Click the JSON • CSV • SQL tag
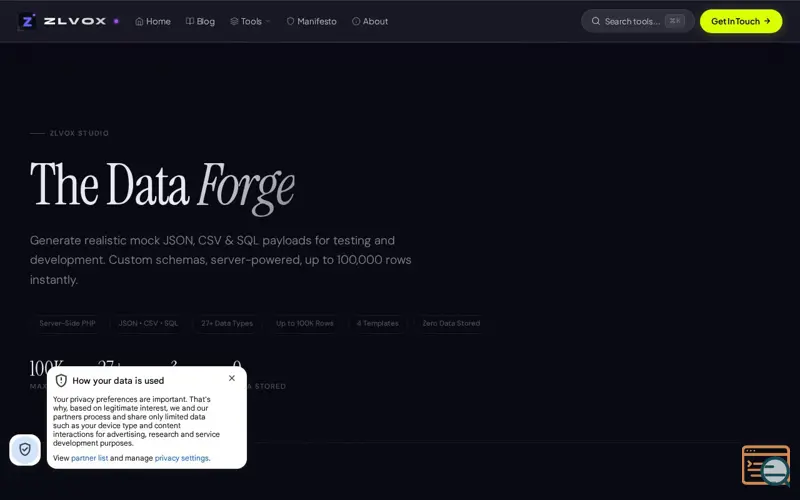 148,323
